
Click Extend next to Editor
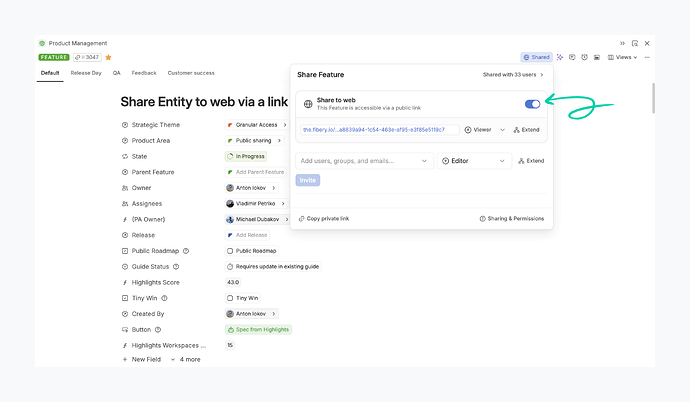click(531, 161)
